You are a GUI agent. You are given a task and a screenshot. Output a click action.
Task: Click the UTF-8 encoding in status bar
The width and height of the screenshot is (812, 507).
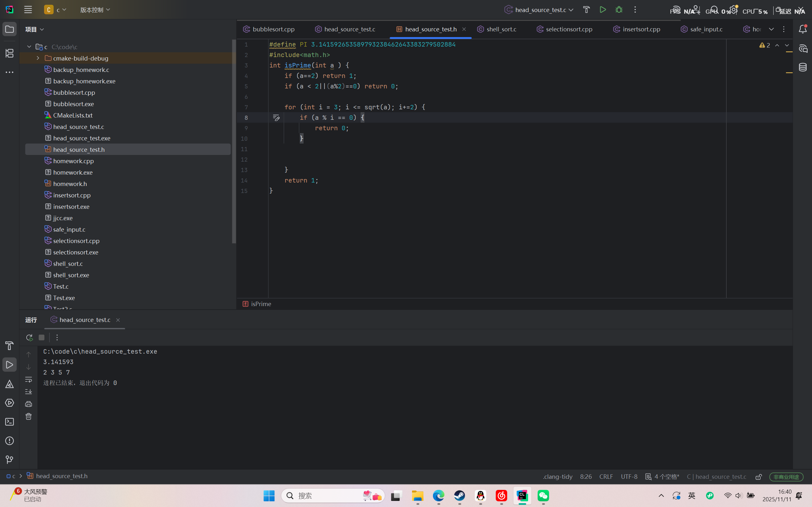[629, 477]
